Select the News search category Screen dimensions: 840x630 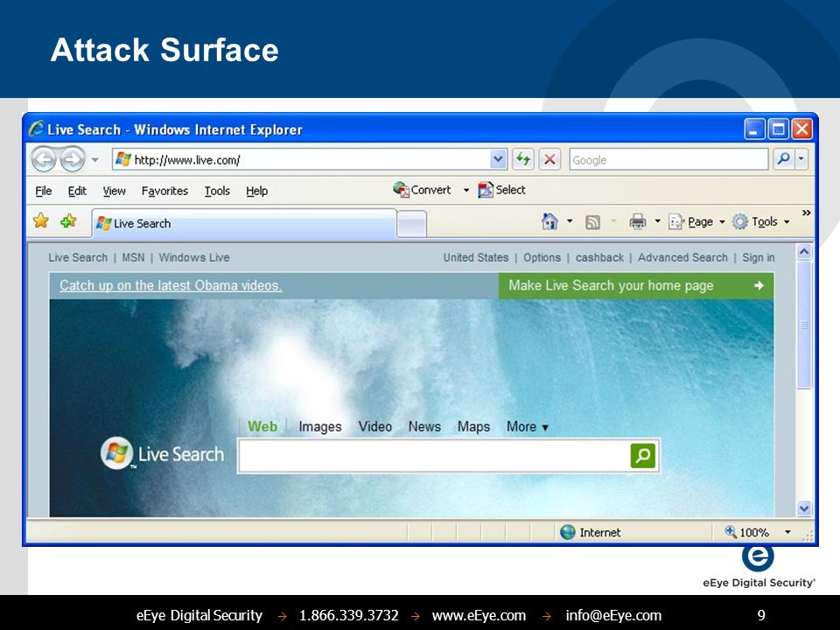(x=424, y=426)
